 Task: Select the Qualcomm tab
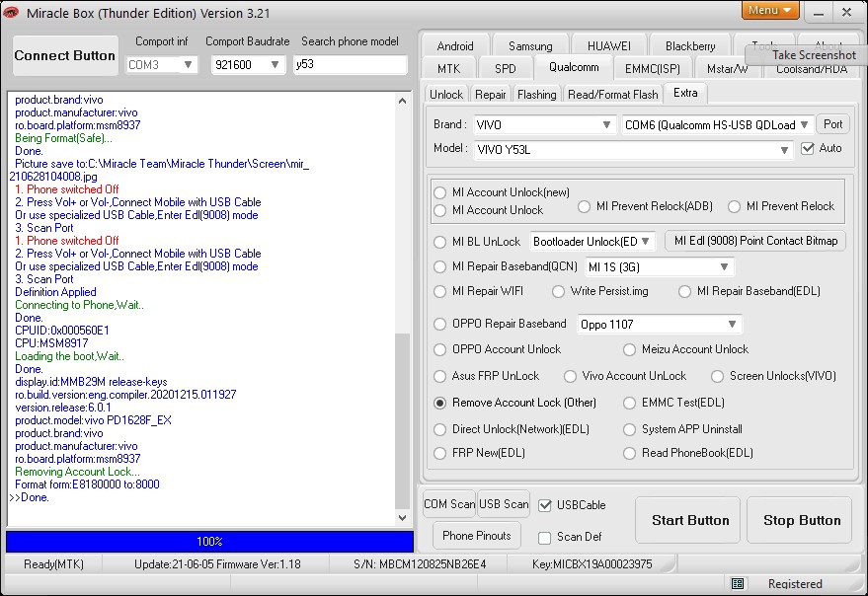(574, 67)
